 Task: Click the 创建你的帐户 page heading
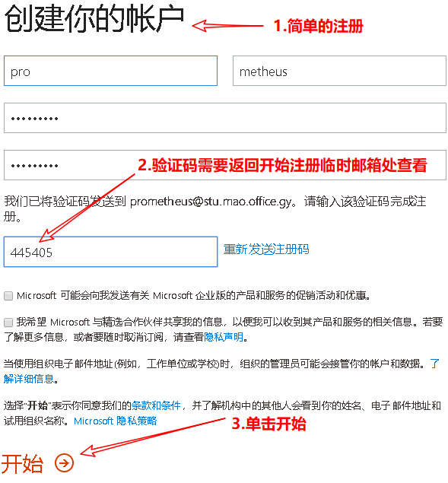click(94, 18)
